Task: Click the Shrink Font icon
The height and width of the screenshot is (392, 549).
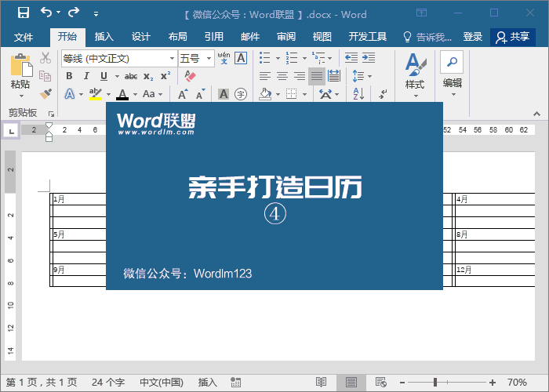Action: (200, 94)
